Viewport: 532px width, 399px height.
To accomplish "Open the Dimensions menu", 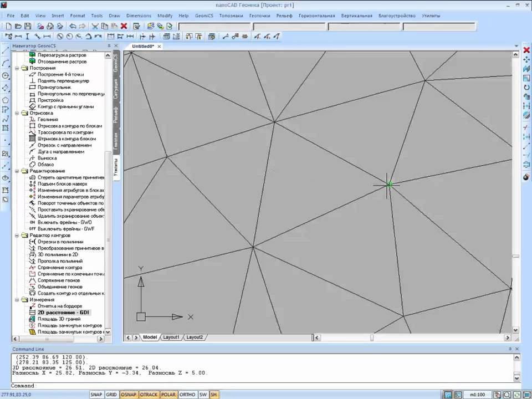I will [138, 16].
